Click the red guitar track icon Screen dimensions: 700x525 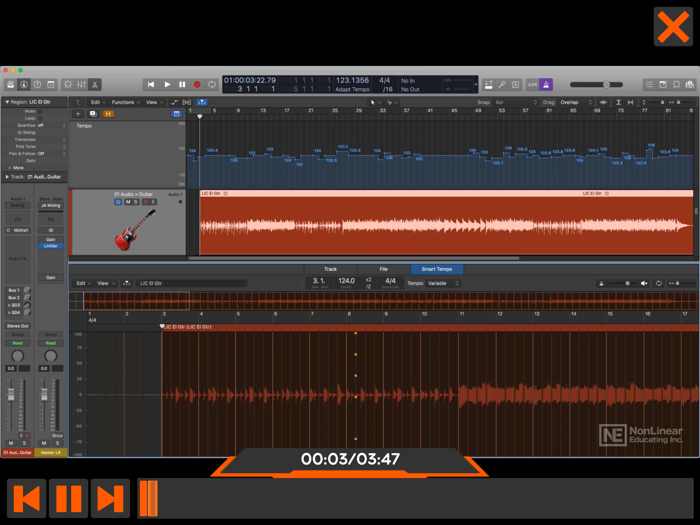pos(135,229)
